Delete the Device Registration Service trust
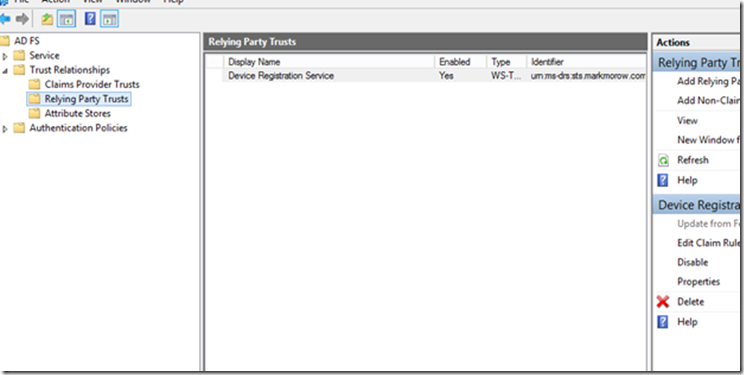744x375 pixels. coord(691,302)
